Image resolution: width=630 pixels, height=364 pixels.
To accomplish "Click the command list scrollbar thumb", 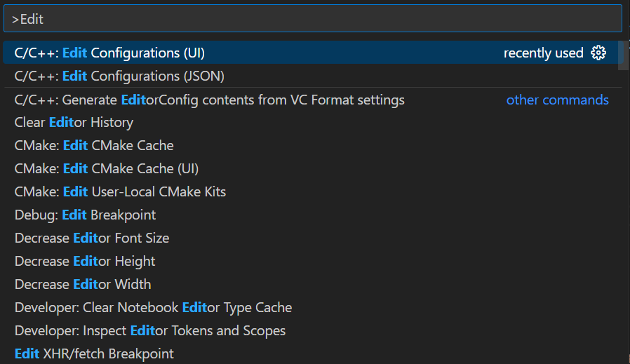I will pyautogui.click(x=624, y=55).
